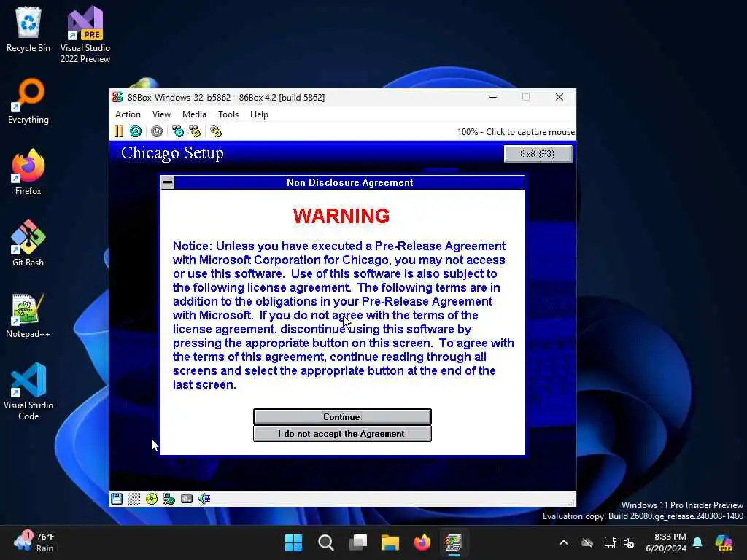Click Continue in the Non Disclosure Agreement
747x560 pixels.
point(342,416)
